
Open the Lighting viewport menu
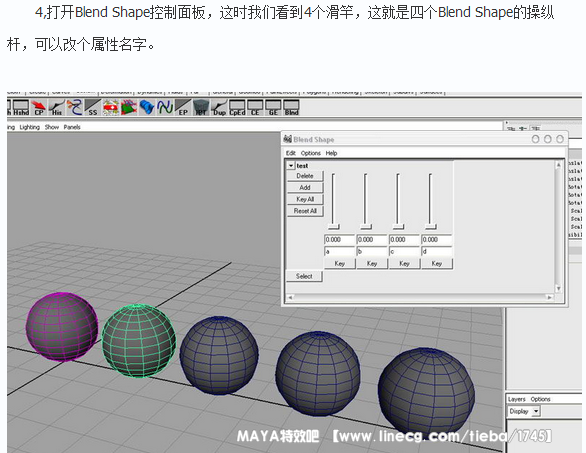click(30, 127)
